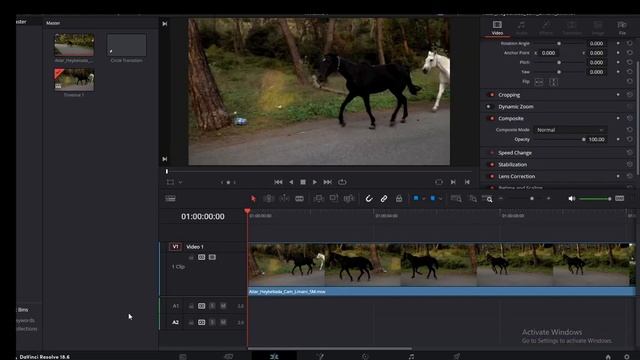
Task: Open the Composite Mode Normal dropdown
Action: pyautogui.click(x=570, y=130)
